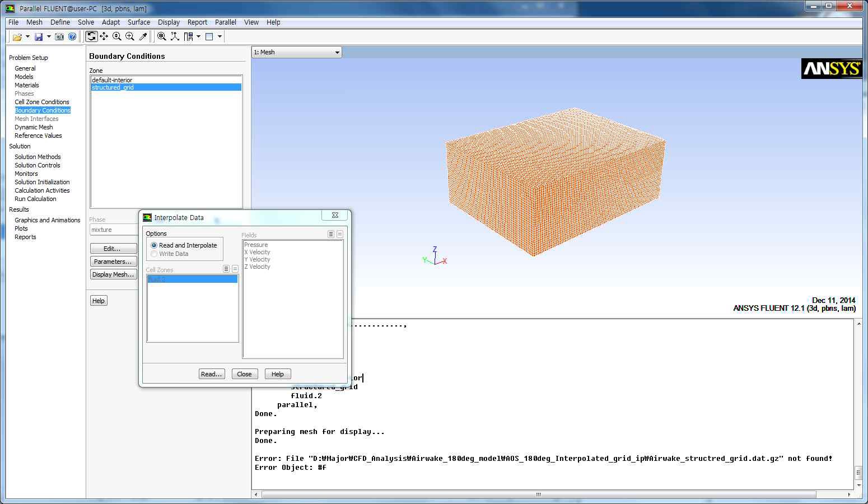
Task: Click the graphics window layout icon
Action: pos(209,36)
